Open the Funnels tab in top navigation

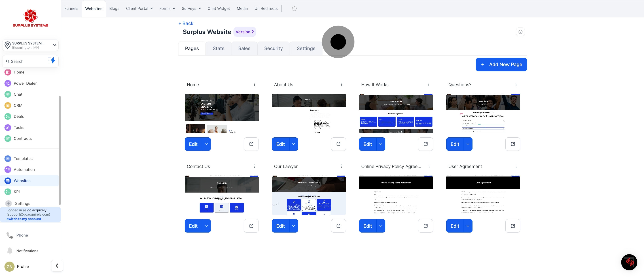(x=71, y=8)
